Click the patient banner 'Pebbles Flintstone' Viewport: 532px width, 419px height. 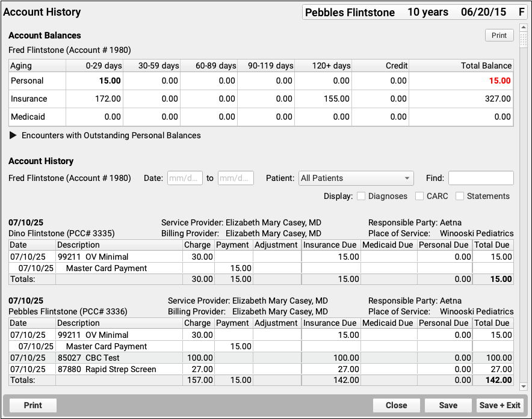[x=350, y=13]
